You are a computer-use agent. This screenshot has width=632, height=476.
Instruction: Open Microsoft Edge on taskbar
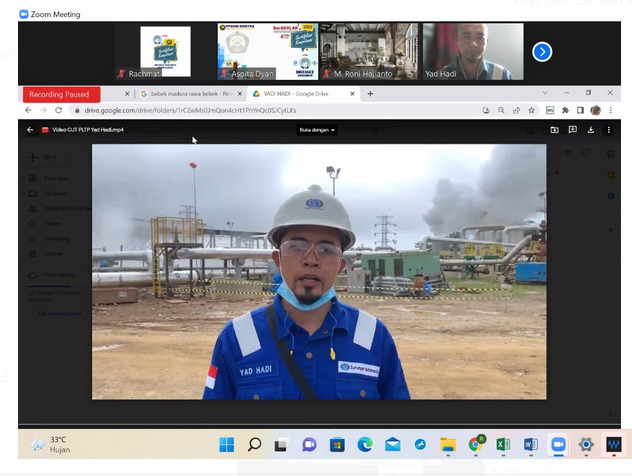tap(365, 445)
